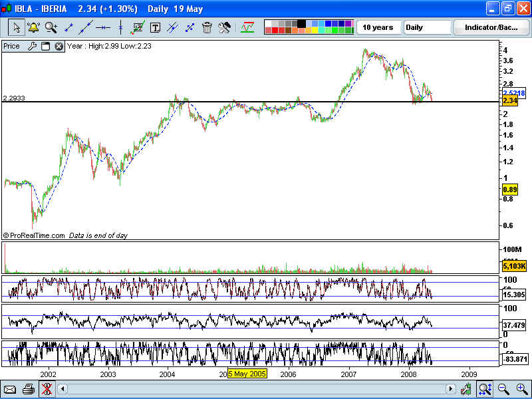The width and height of the screenshot is (532, 399).
Task: Click the Price panel label
Action: 11,46
